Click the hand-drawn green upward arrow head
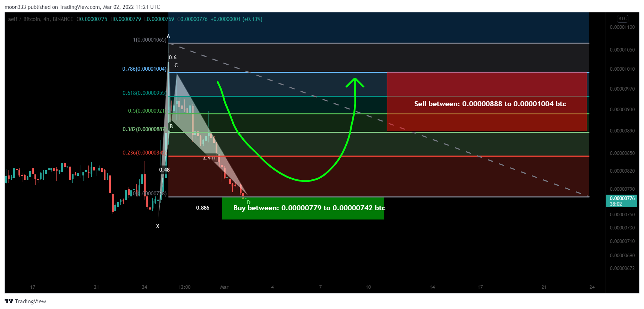Screen dimensions: 644x309 coord(355,82)
